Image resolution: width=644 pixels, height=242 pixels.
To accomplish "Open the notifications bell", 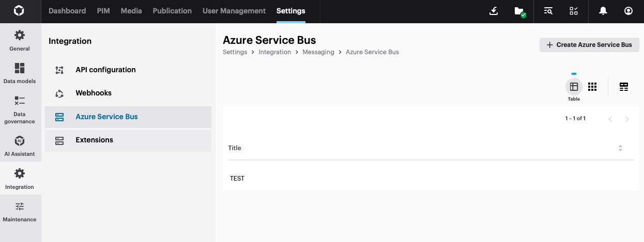I will pyautogui.click(x=603, y=11).
